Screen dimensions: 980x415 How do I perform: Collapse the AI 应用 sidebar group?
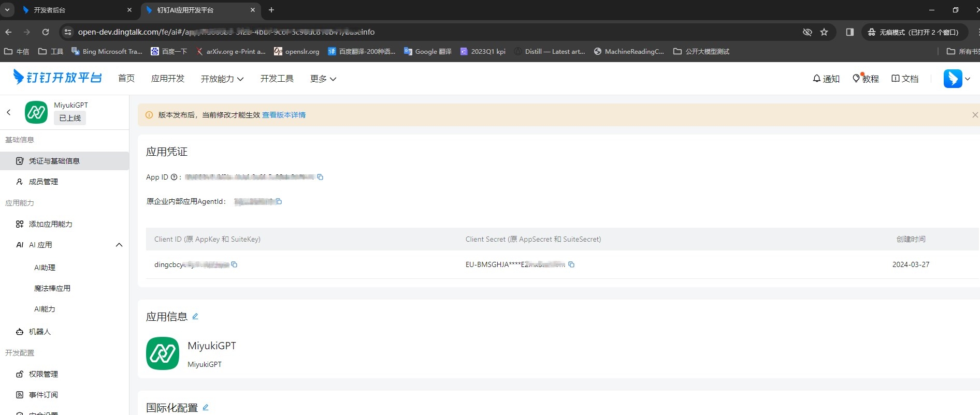[119, 245]
